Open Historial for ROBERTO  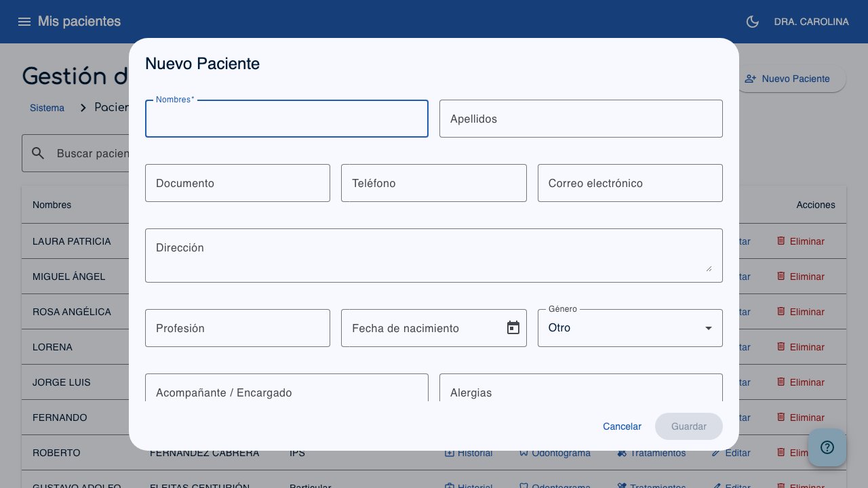pos(468,453)
